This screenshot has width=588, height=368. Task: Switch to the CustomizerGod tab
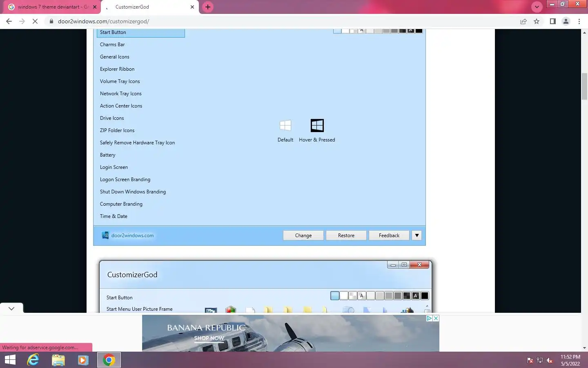coord(132,7)
